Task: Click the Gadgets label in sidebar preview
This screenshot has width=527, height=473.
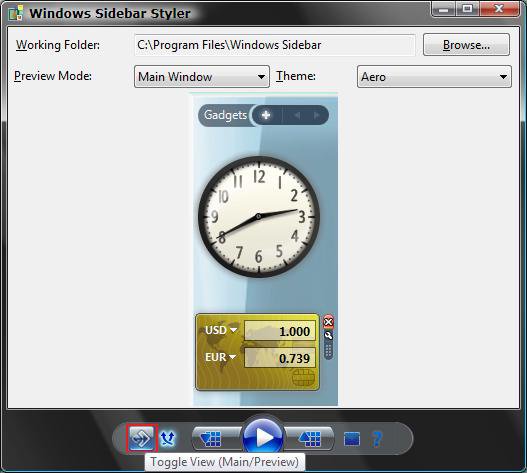Action: (225, 115)
